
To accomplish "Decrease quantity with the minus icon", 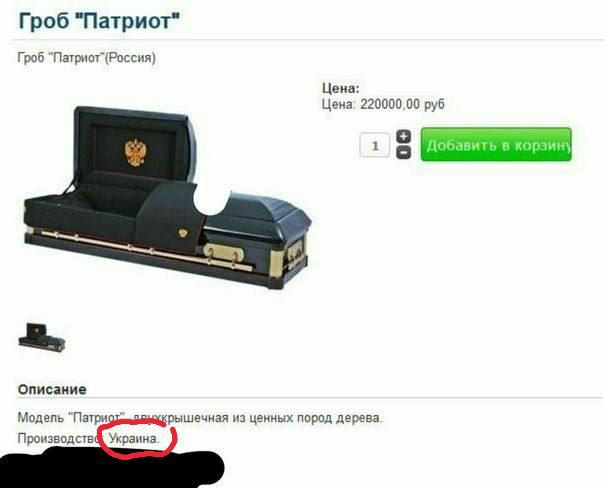I will (403, 153).
